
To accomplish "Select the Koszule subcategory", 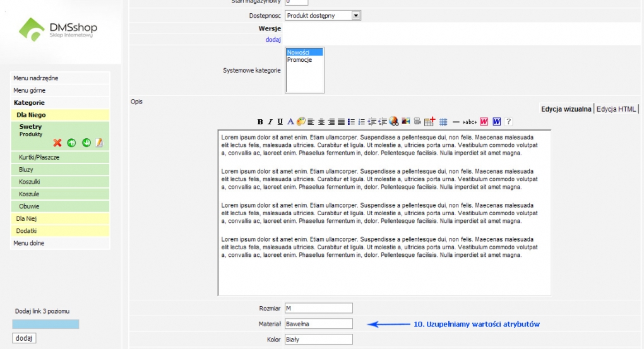I will point(60,194).
